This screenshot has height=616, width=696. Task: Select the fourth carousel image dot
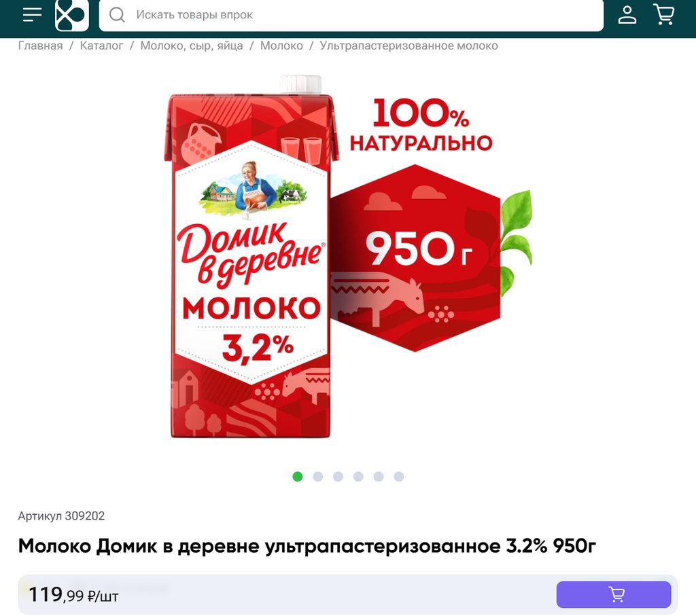(359, 476)
